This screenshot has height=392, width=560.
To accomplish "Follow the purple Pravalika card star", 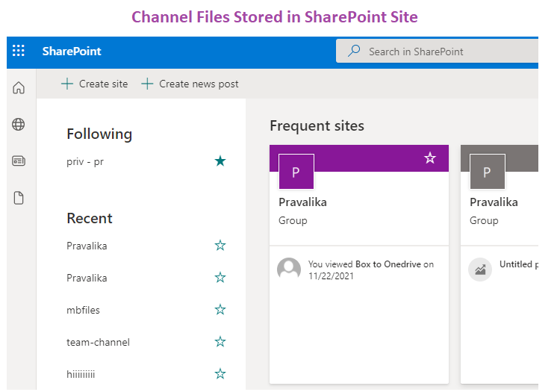I will tap(430, 158).
